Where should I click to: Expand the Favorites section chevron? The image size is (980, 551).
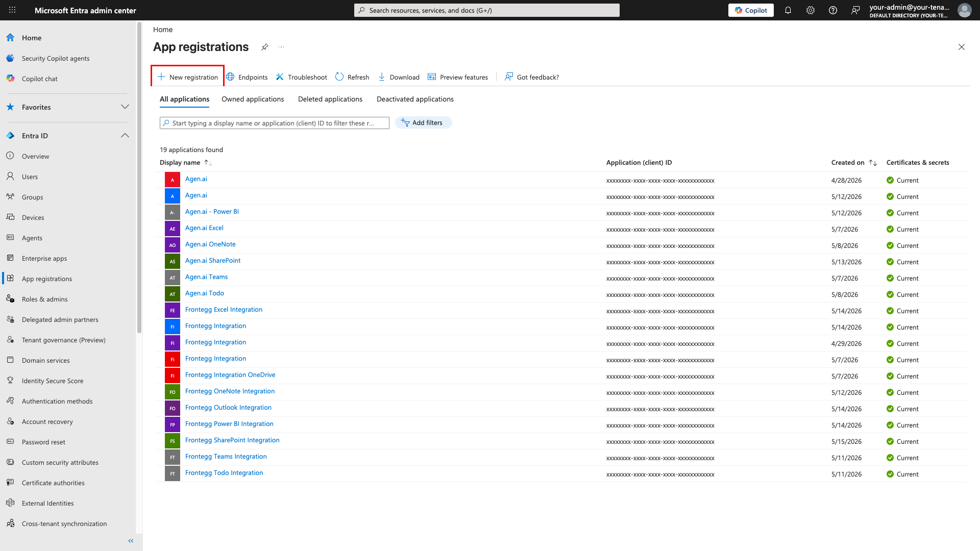pos(125,107)
